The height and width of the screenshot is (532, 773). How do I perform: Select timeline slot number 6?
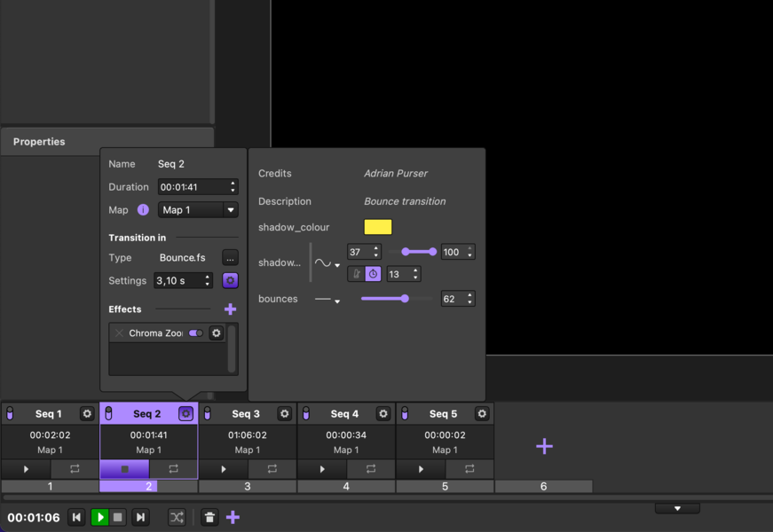click(543, 486)
